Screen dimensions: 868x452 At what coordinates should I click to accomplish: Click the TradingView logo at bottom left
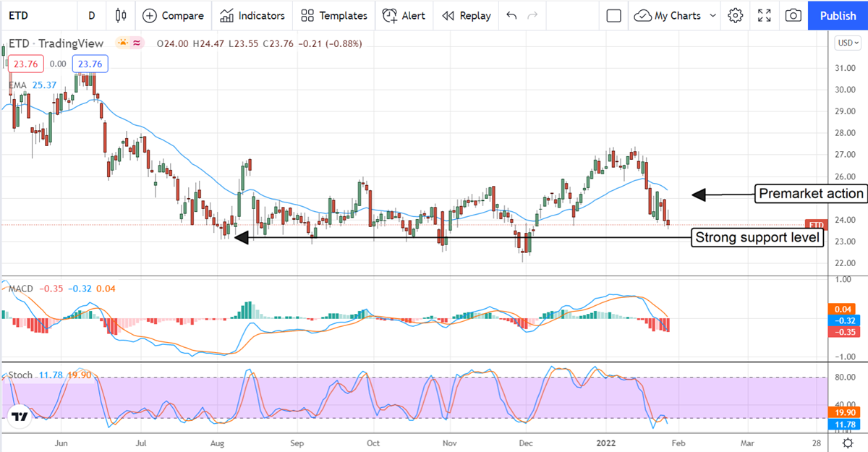point(20,418)
